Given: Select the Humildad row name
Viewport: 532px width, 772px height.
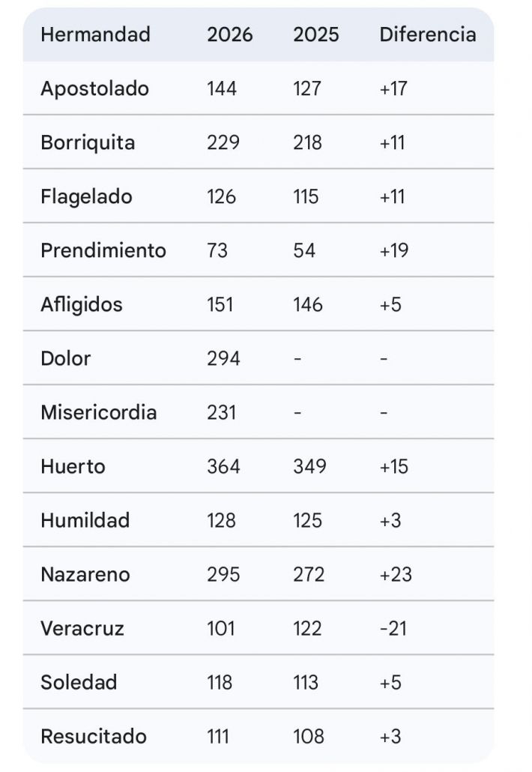Looking at the screenshot, I should [x=85, y=520].
